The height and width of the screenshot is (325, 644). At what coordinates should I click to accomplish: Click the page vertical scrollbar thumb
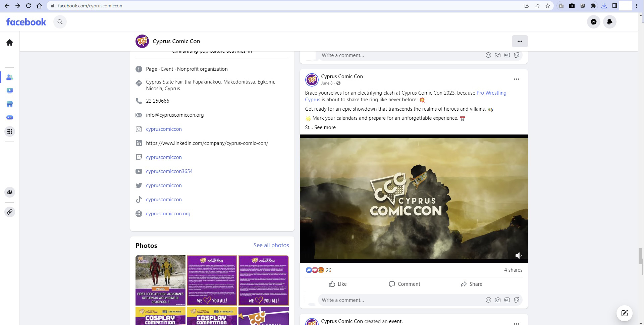(640, 256)
